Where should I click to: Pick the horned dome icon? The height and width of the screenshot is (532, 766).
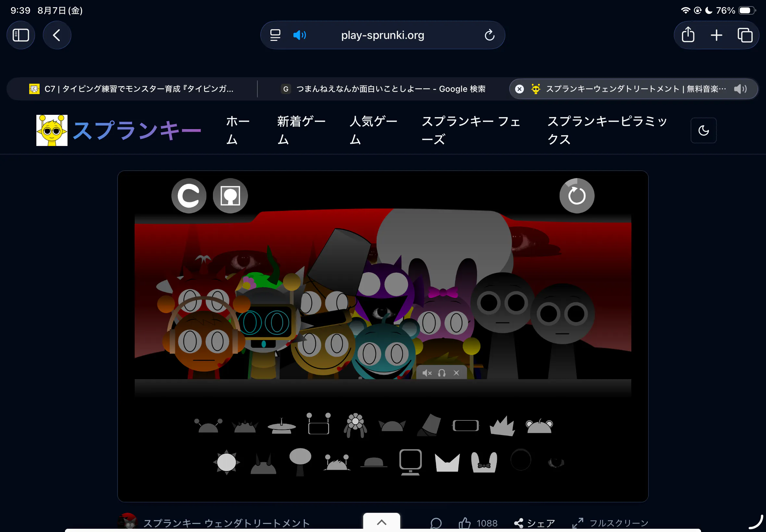pyautogui.click(x=263, y=463)
